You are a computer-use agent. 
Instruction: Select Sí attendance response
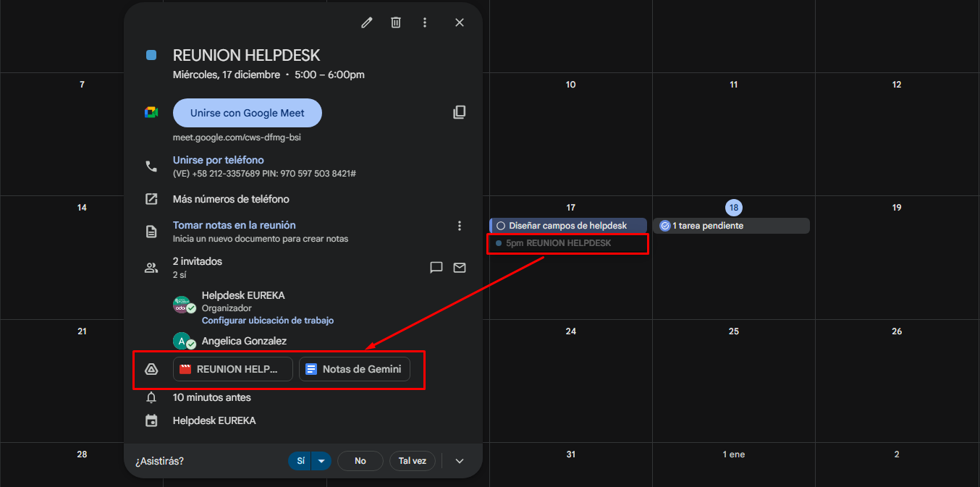click(x=300, y=461)
